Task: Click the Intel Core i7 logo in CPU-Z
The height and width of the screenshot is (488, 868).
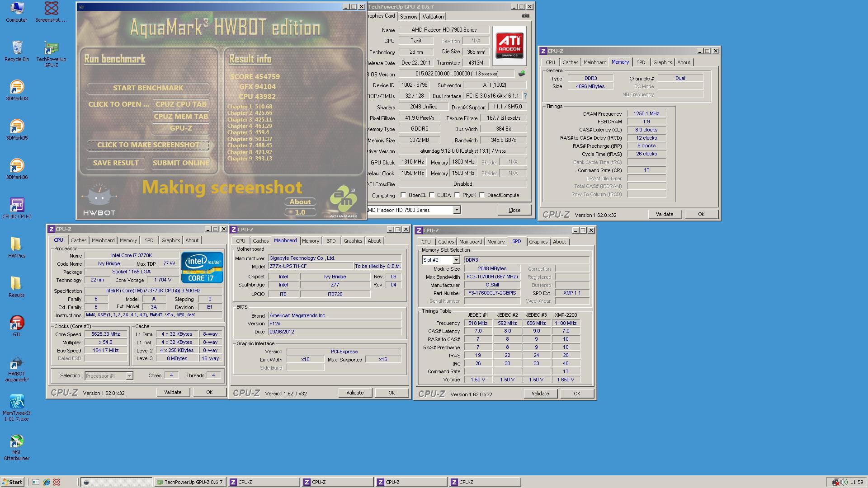Action: click(x=202, y=267)
